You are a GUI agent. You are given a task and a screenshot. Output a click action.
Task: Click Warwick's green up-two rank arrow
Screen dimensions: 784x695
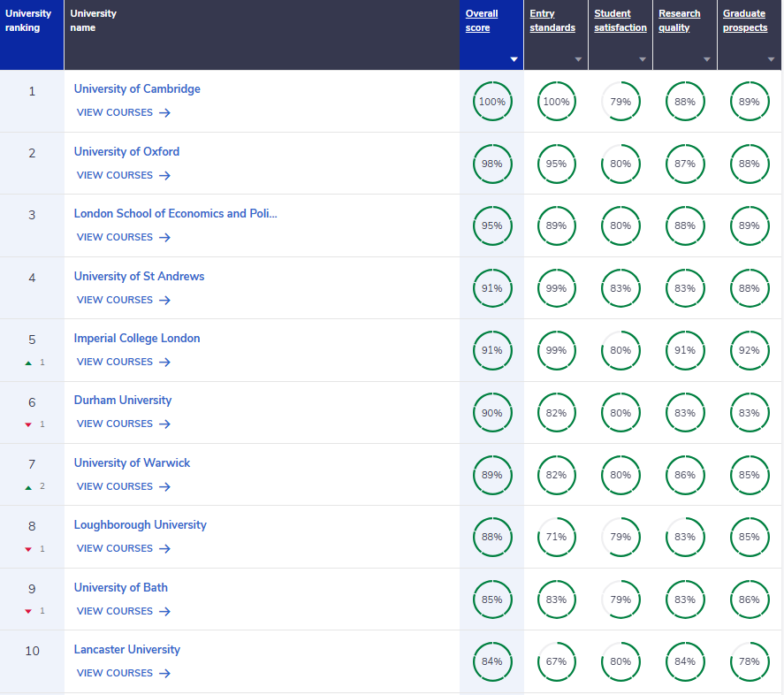28,487
